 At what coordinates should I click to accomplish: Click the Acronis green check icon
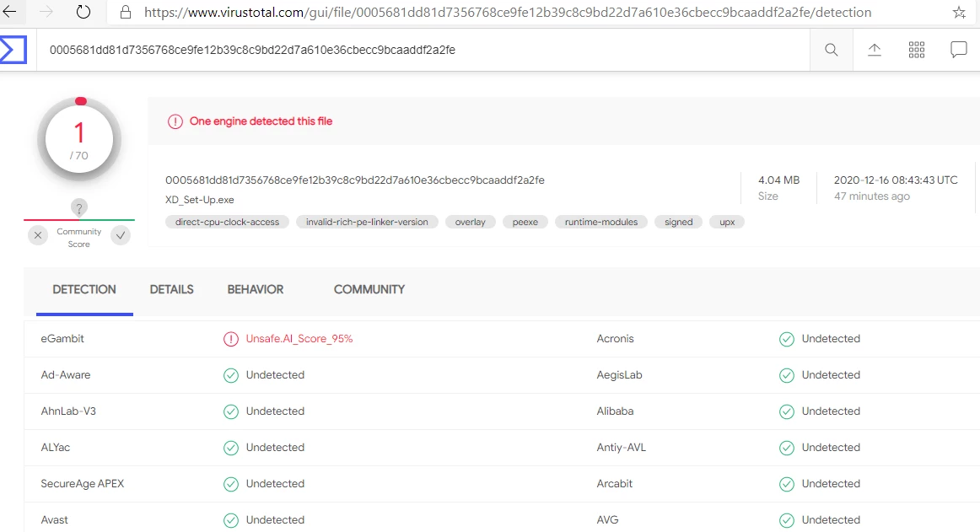tap(787, 339)
